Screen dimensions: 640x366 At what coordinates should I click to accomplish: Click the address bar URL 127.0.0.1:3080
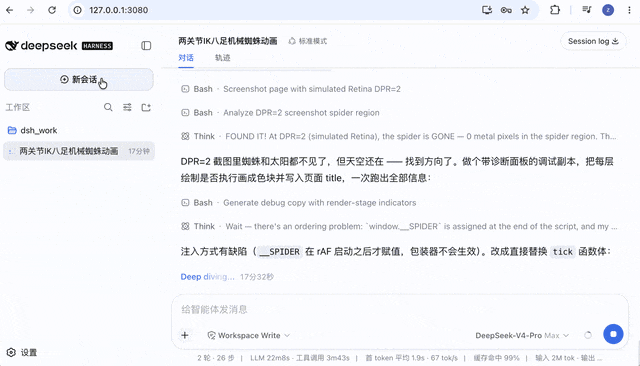tap(119, 10)
